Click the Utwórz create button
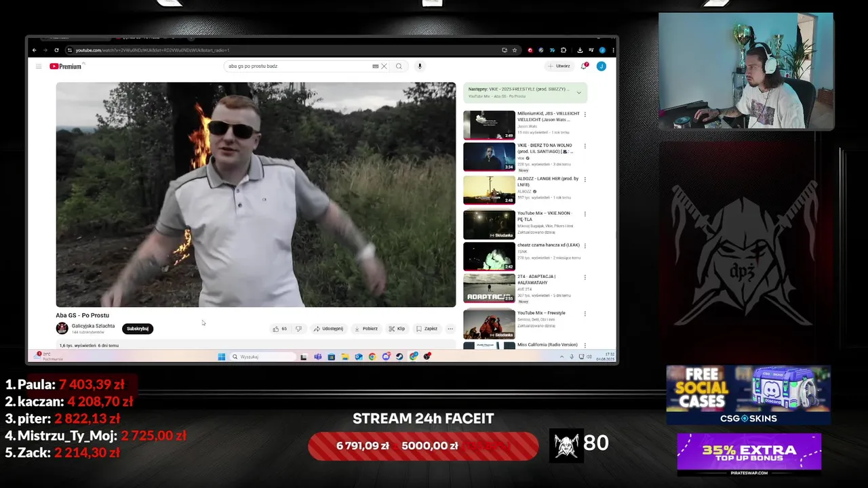Image resolution: width=868 pixels, height=488 pixels. pos(559,66)
